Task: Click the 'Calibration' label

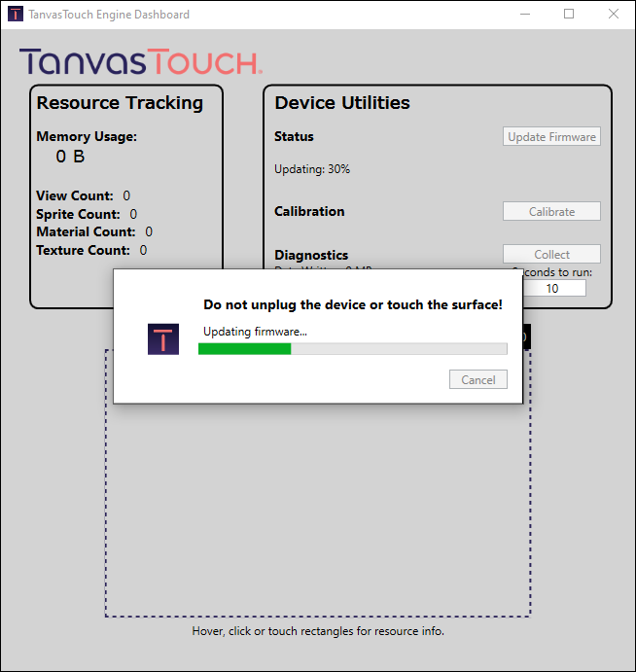Action: (309, 211)
